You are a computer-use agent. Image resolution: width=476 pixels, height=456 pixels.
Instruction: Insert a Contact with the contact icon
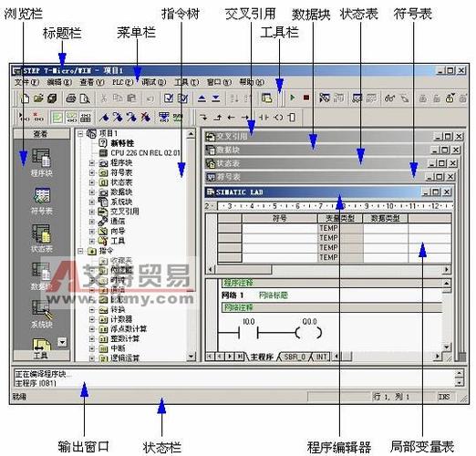coord(264,117)
